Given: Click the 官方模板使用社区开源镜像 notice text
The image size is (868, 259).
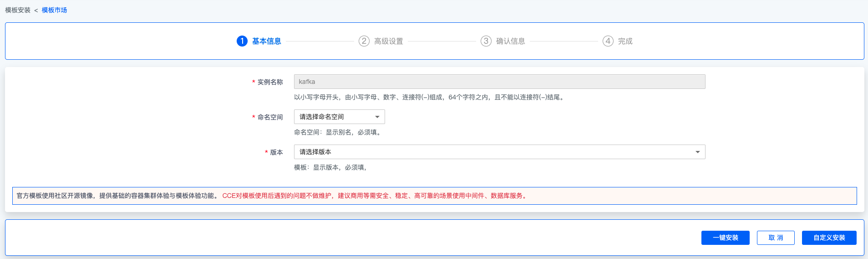Looking at the screenshot, I should pyautogui.click(x=118, y=196).
